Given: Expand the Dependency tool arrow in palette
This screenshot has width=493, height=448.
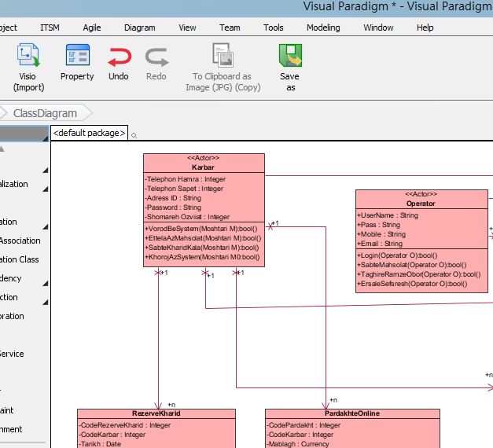Looking at the screenshot, I should pos(46,283).
